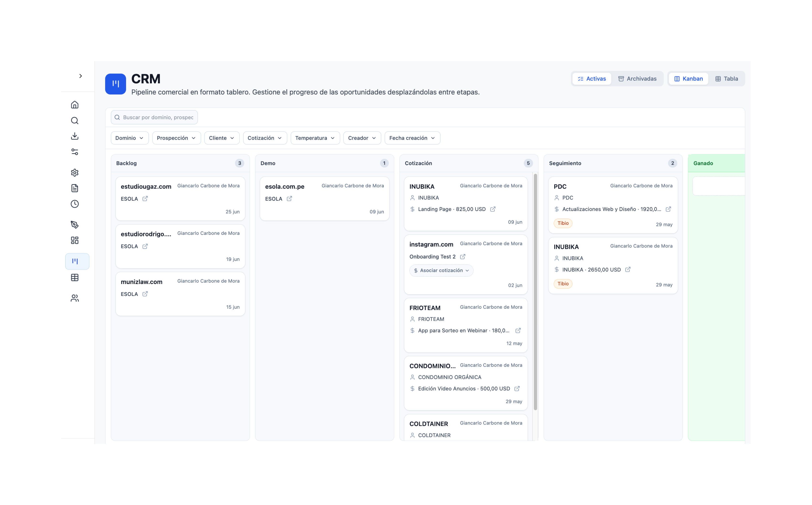Viewport: 812px width, 505px height.
Task: Click the download icon in sidebar
Action: (75, 136)
